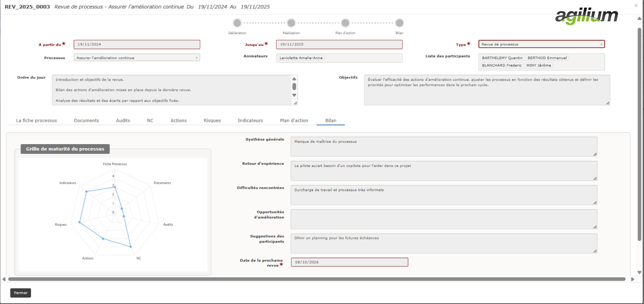This screenshot has width=644, height=304.
Task: Open the Plan d'action tab
Action: tap(293, 120)
